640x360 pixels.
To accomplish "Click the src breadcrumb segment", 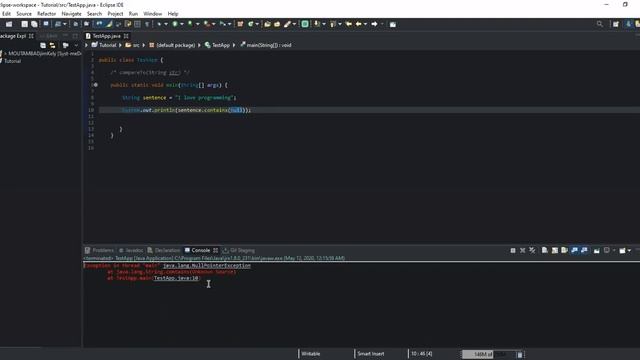I will click(x=133, y=45).
